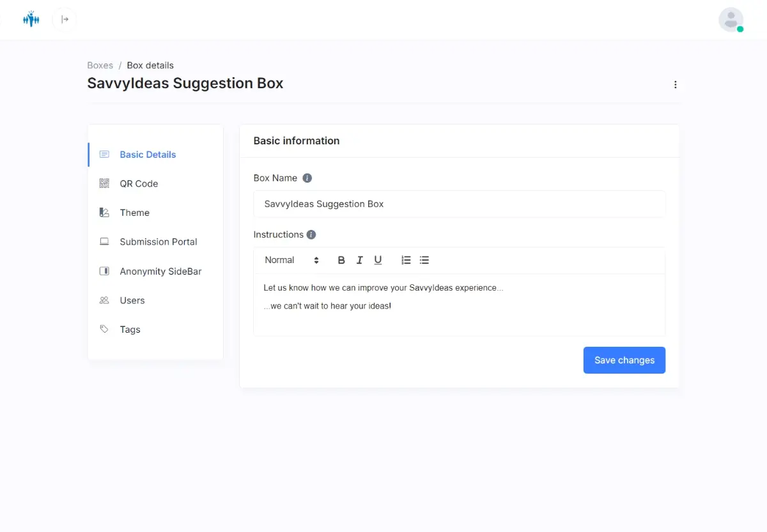Open the Anonymity SideBar section
The width and height of the screenshot is (767, 532).
click(x=160, y=271)
